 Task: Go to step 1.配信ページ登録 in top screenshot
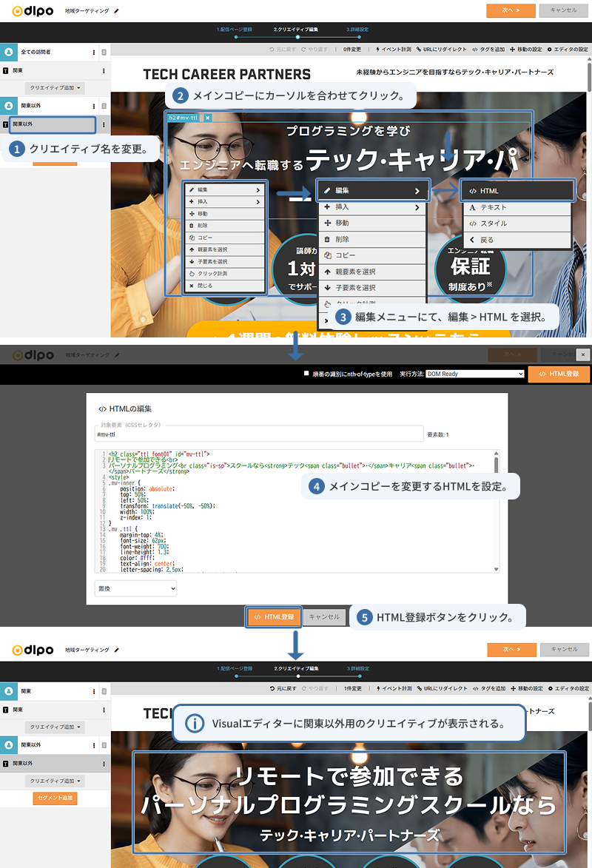pyautogui.click(x=235, y=30)
